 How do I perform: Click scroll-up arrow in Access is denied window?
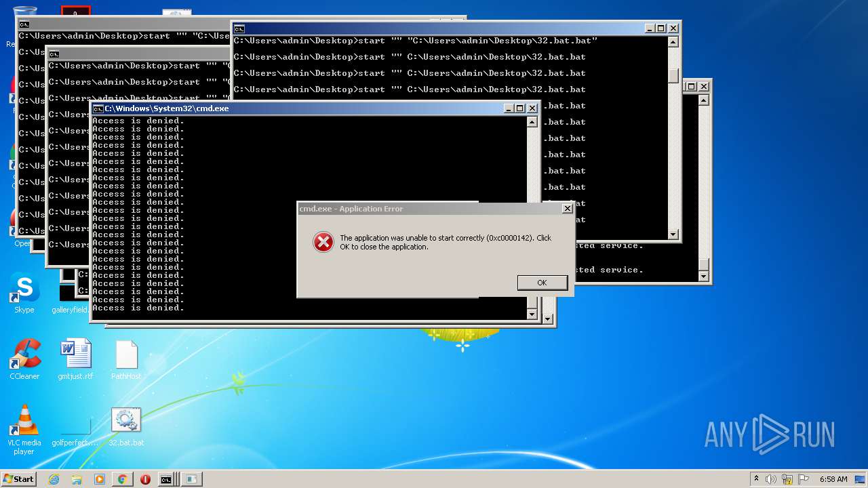[532, 122]
